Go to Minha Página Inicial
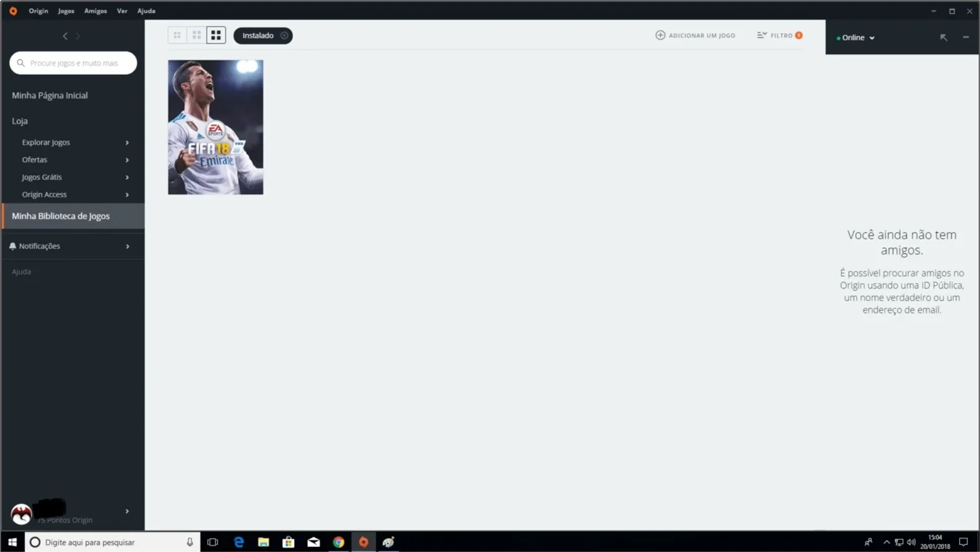This screenshot has height=552, width=980. (50, 96)
